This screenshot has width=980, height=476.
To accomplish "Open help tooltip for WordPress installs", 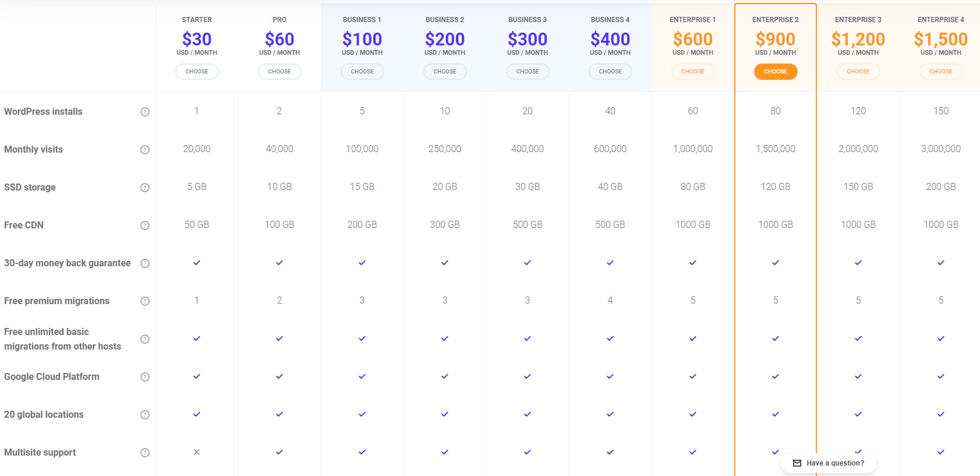I will coord(145,111).
